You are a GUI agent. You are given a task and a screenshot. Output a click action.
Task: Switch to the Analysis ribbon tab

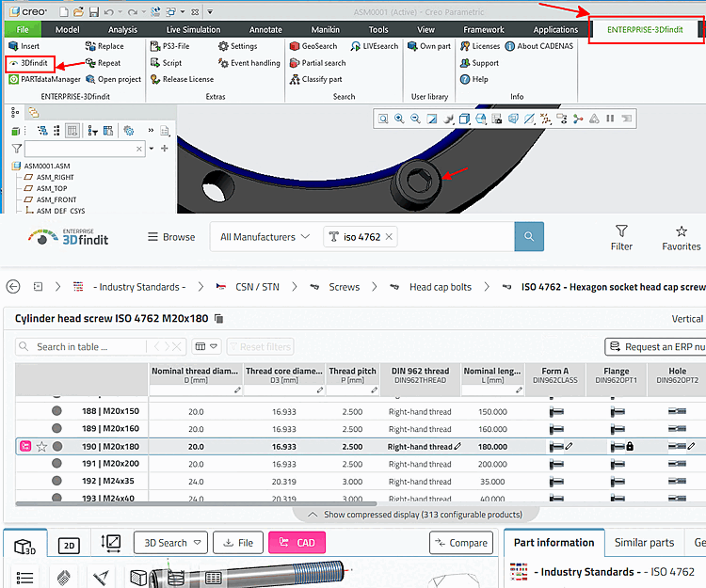click(122, 30)
